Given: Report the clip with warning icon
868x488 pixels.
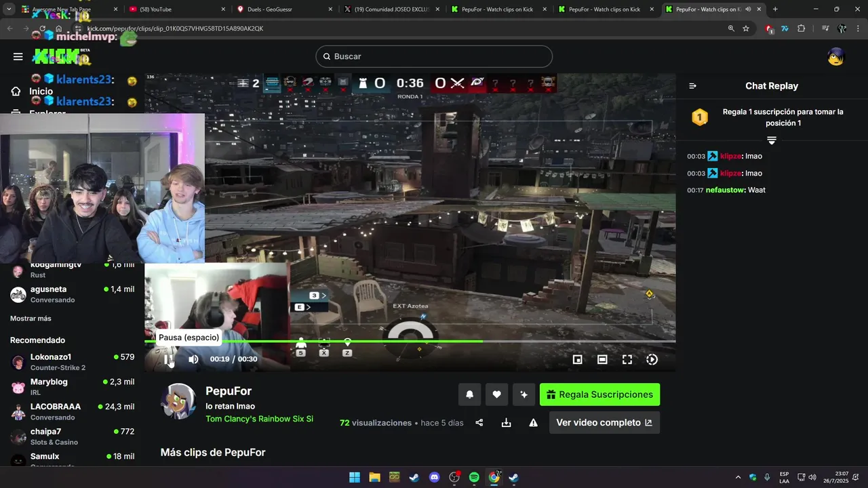Looking at the screenshot, I should (x=533, y=422).
